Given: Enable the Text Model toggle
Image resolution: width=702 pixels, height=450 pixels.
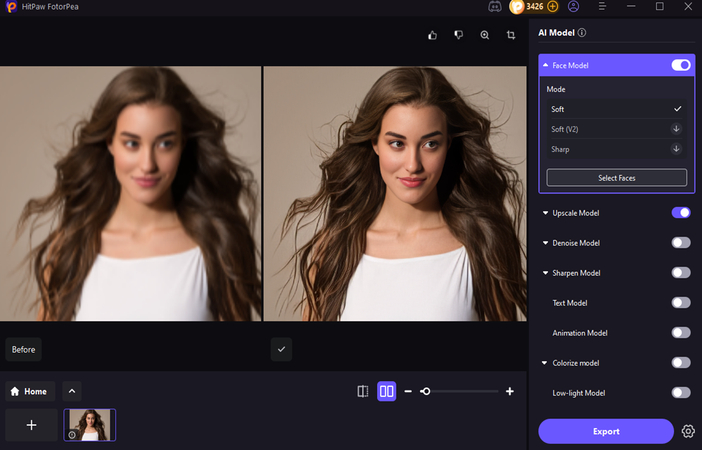Looking at the screenshot, I should 681,303.
